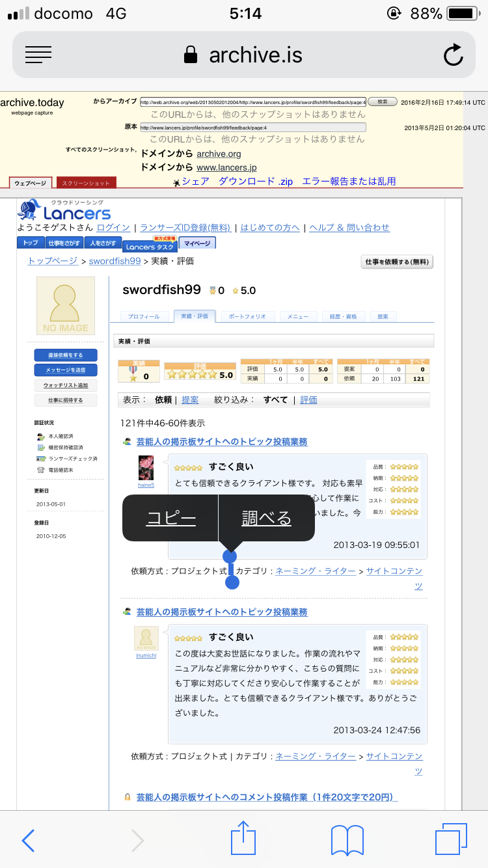Viewport: 488px width, 868px height.
Task: Click the inumichi username link
Action: coord(146,655)
